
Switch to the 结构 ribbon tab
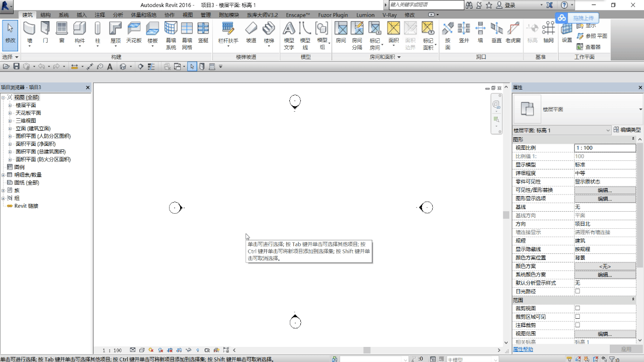coord(45,15)
